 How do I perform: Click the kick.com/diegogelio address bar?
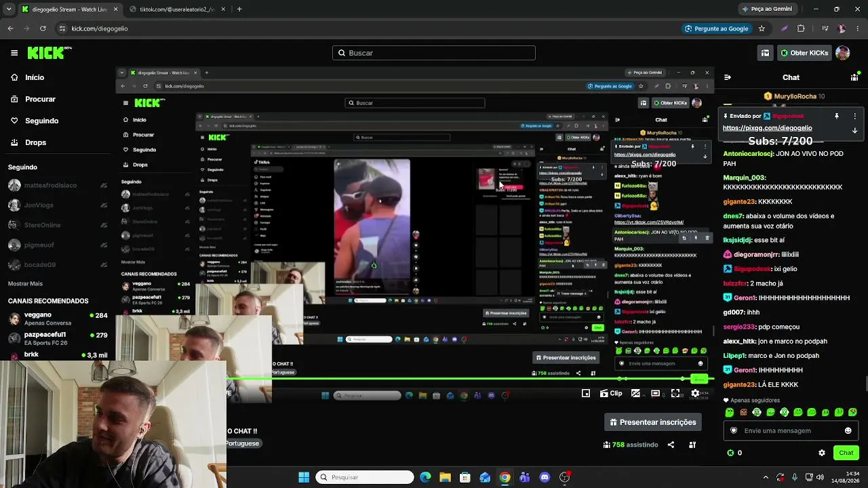(x=100, y=28)
